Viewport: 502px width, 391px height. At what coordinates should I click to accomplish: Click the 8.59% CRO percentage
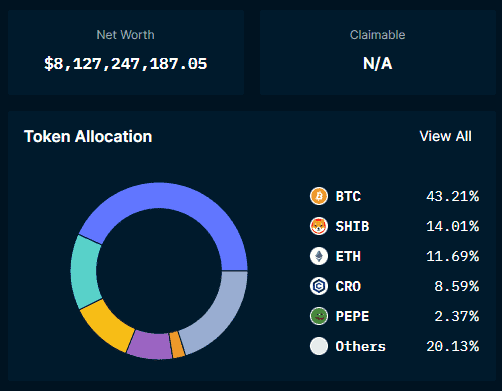tap(457, 286)
